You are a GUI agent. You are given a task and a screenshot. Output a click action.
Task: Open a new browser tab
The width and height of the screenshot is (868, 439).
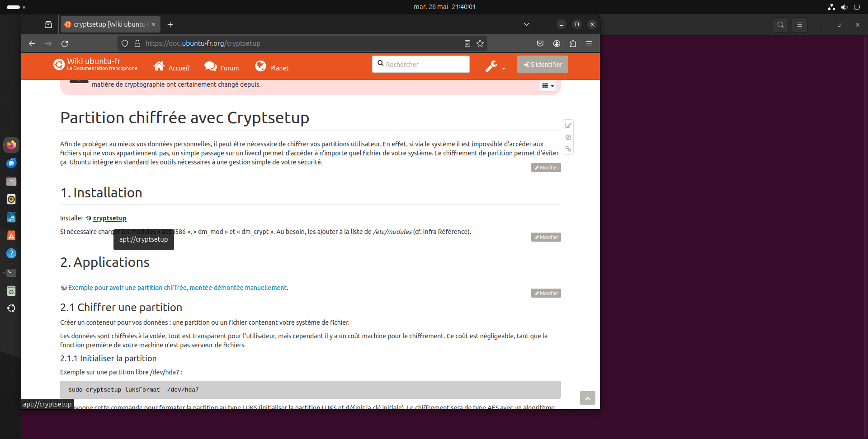(170, 24)
